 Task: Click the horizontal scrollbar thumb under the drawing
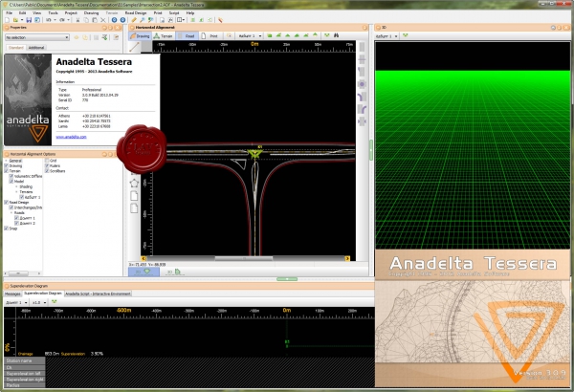tap(244, 258)
